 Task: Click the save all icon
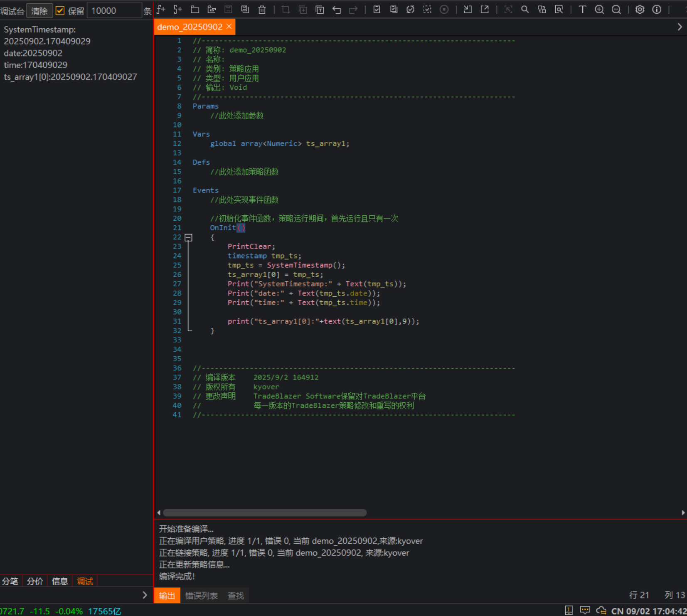[x=245, y=10]
